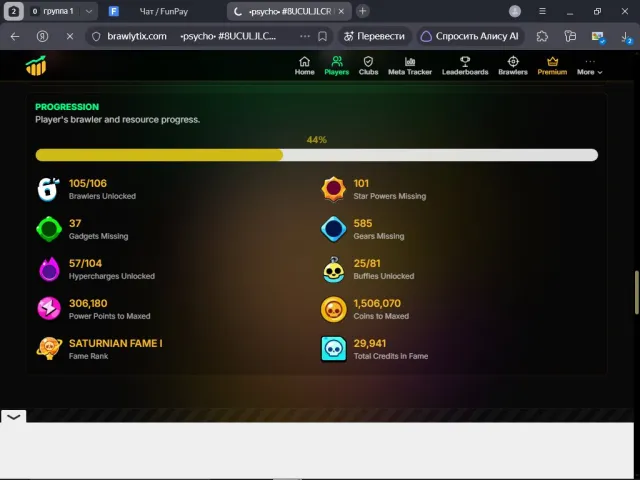Click the Спросить Алису AI button
Image resolution: width=640 pixels, height=480 pixels.
coord(469,36)
